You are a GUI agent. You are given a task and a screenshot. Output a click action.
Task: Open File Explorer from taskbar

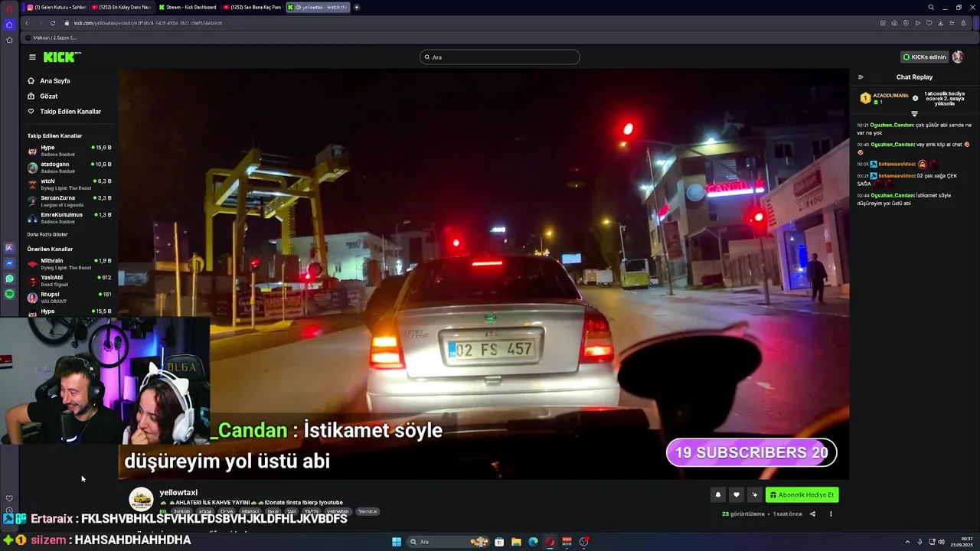[516, 542]
